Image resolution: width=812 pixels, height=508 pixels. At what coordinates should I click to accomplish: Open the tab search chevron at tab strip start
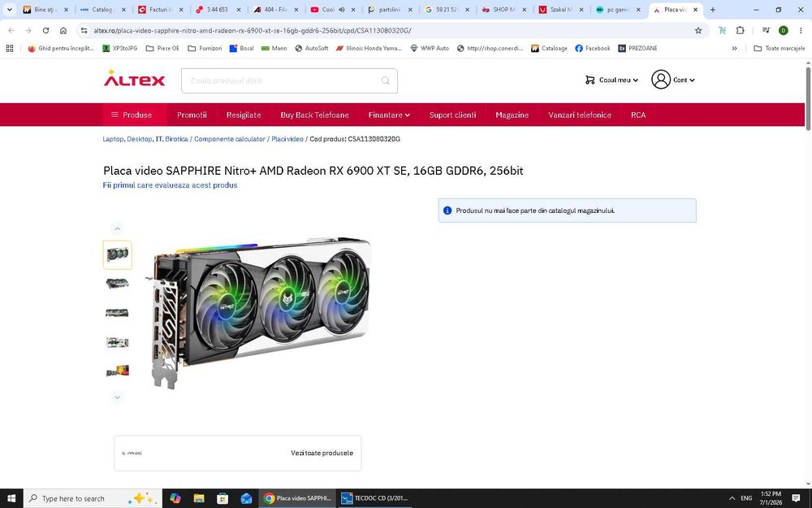point(9,9)
